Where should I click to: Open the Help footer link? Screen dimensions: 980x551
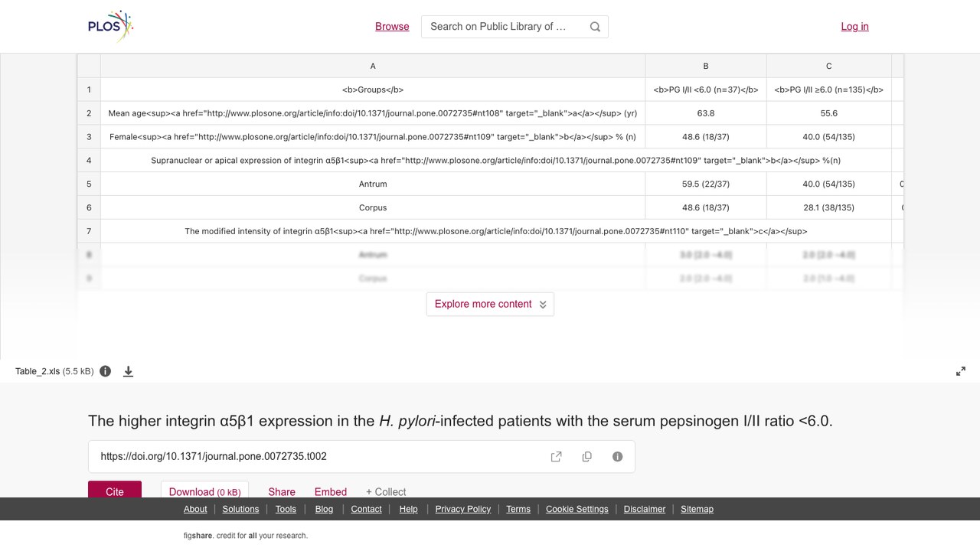pos(408,509)
